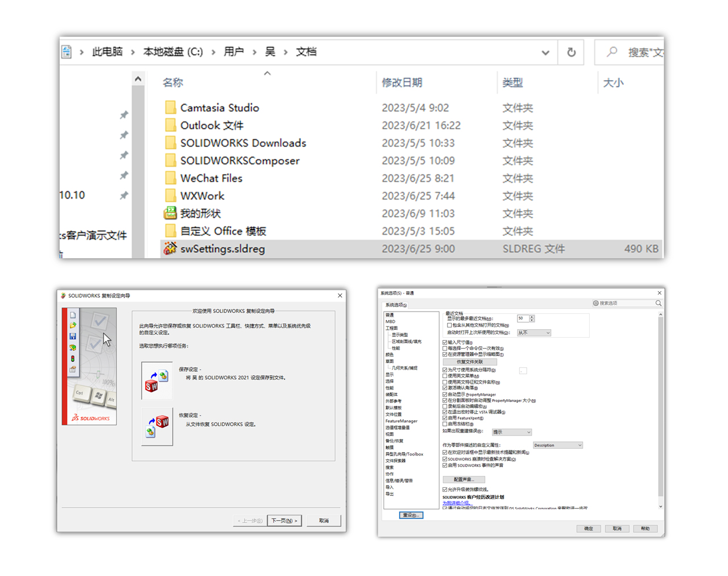The image size is (728, 576).
Task: Click the Explorer search box
Action: [629, 52]
